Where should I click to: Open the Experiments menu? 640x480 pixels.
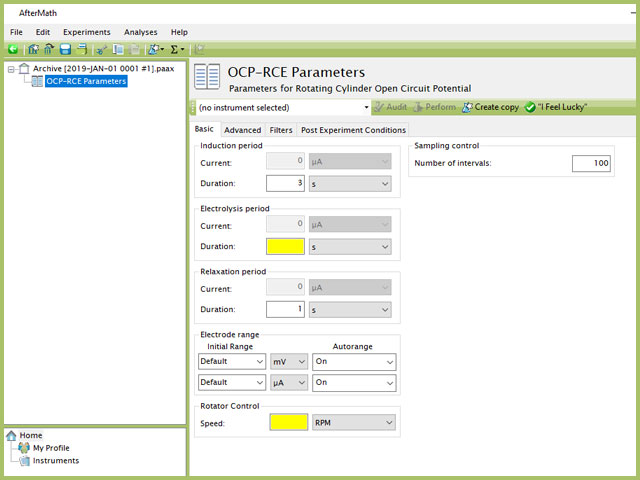tap(87, 32)
